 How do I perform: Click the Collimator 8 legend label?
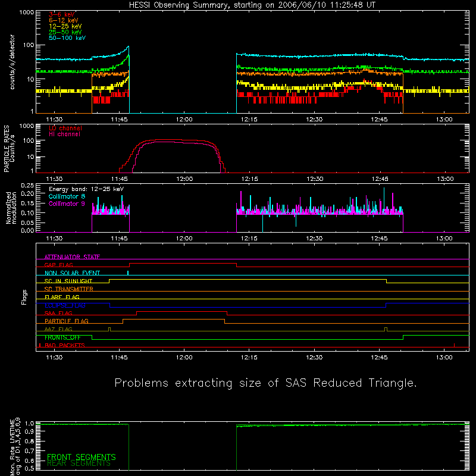(x=67, y=196)
